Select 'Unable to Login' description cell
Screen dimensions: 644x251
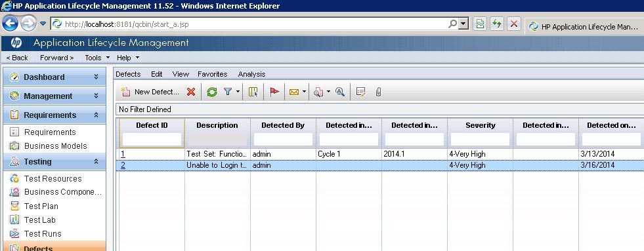pyautogui.click(x=217, y=165)
